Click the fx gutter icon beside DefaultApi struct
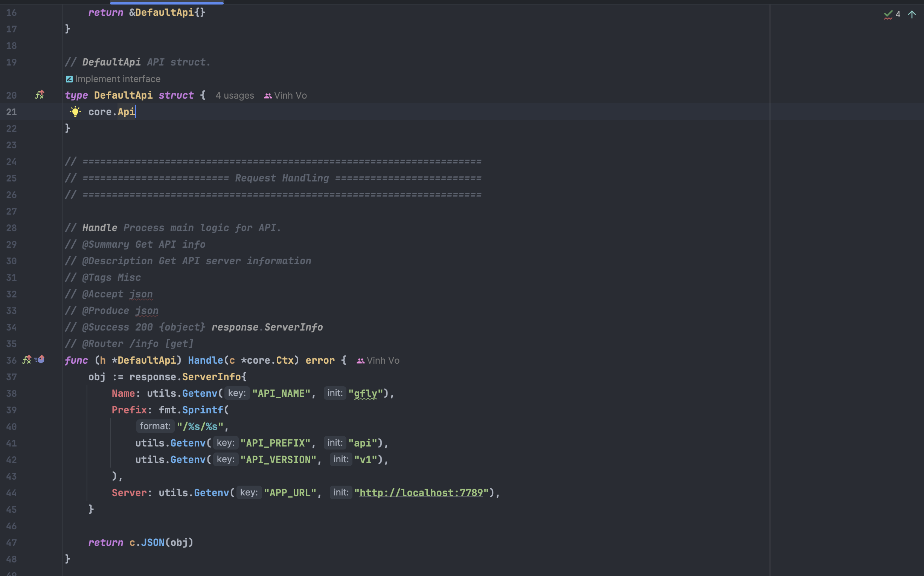 point(39,95)
